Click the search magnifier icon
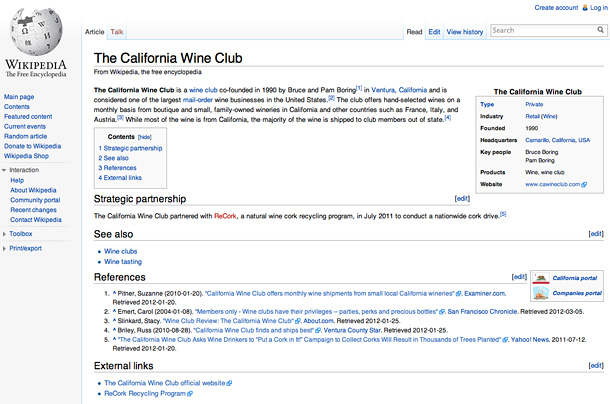The height and width of the screenshot is (404, 610). point(600,30)
